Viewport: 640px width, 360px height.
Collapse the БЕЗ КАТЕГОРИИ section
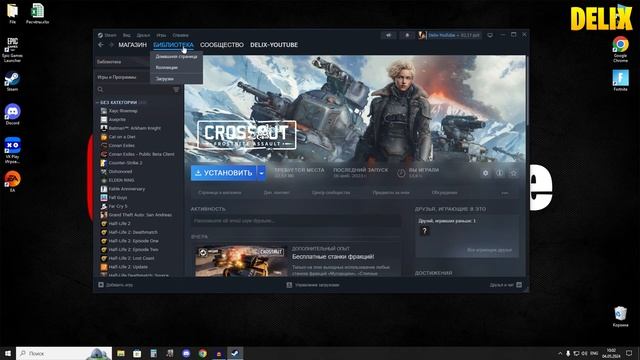[118, 102]
